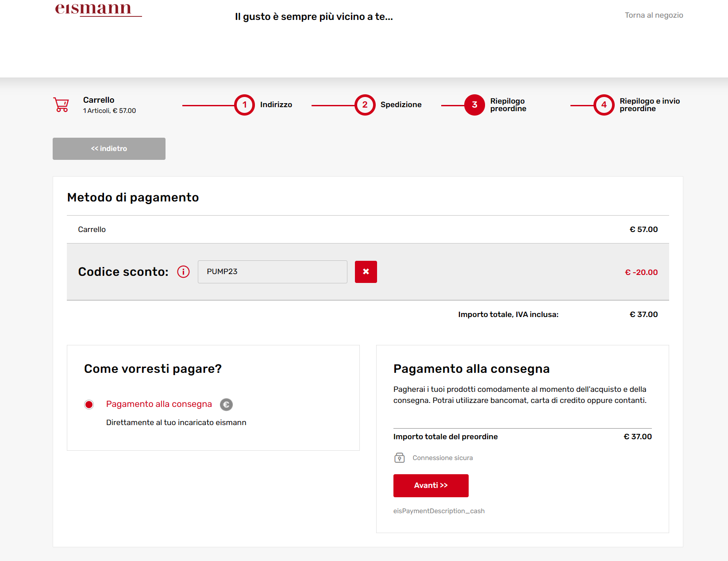Viewport: 728px width, 561px height.
Task: Remove the PUMP23 discount code
Action: click(x=366, y=272)
